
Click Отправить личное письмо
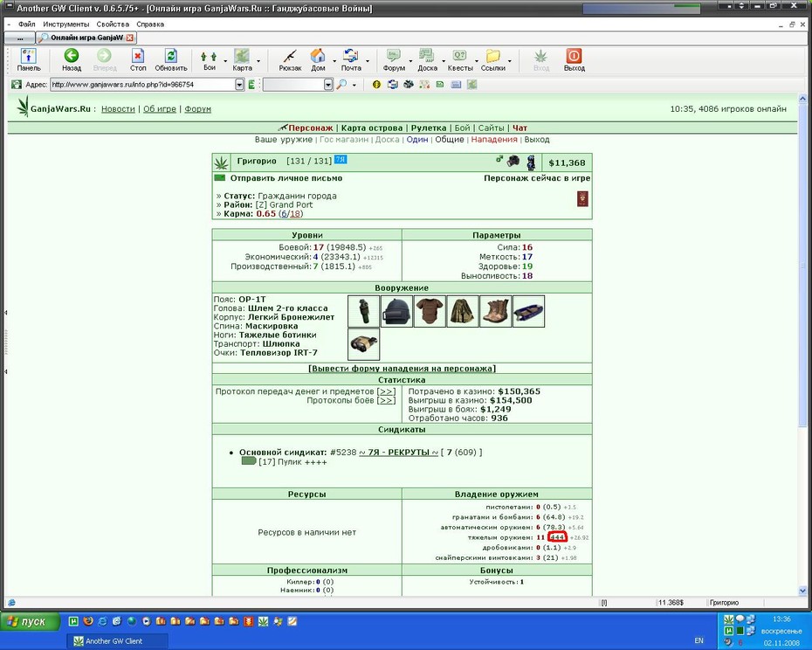286,178
